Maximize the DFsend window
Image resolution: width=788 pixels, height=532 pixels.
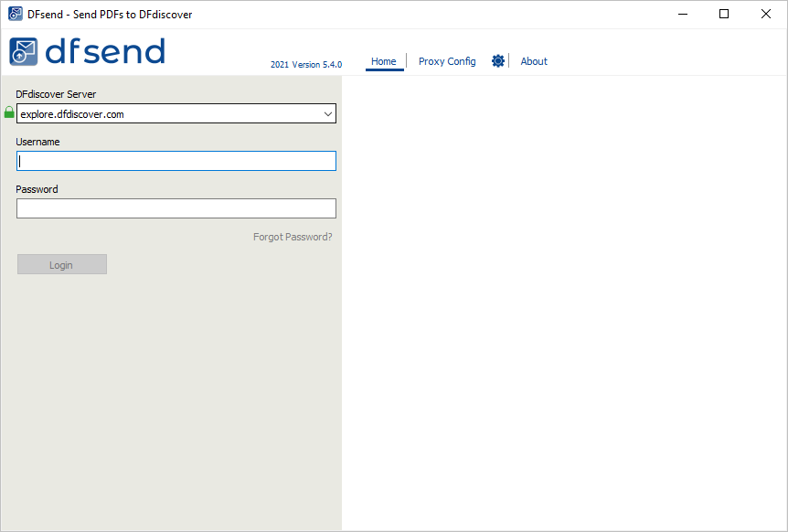724,14
